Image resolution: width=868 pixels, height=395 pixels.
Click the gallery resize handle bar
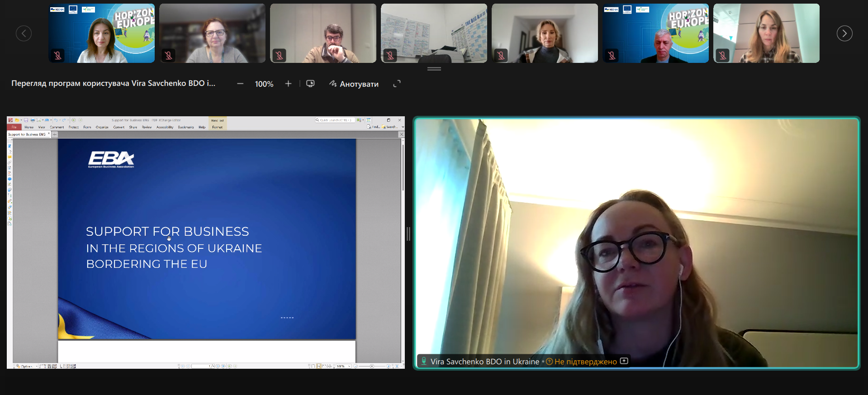point(434,69)
